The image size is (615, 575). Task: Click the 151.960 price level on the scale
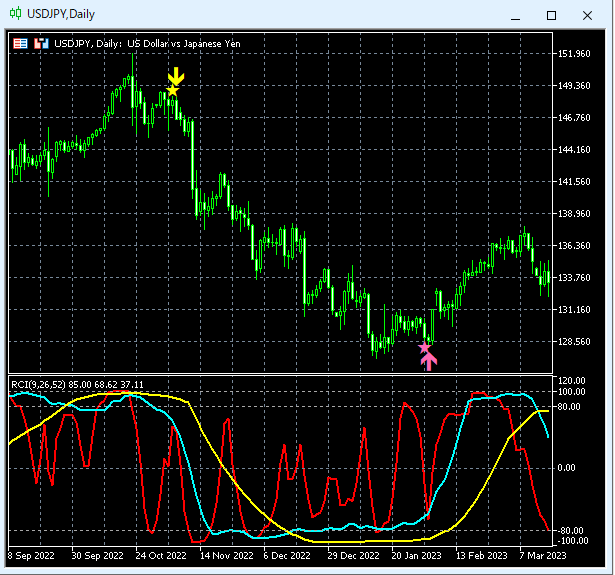tap(574, 54)
